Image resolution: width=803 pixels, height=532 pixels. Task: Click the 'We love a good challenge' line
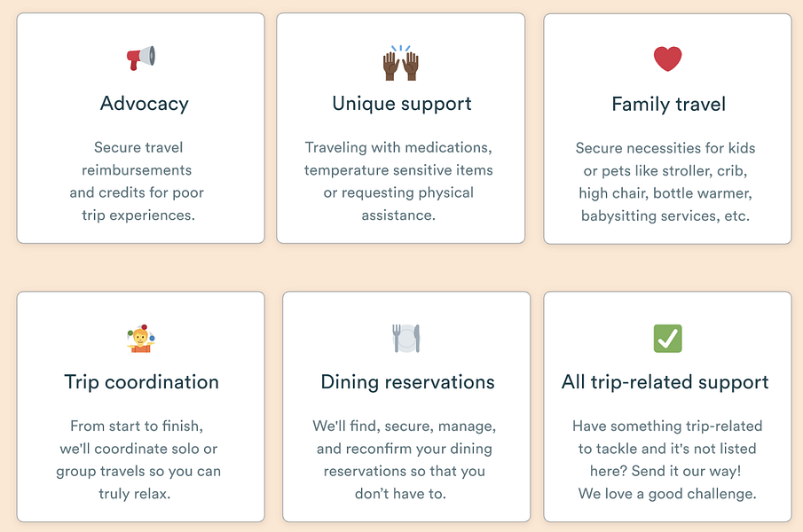667,494
